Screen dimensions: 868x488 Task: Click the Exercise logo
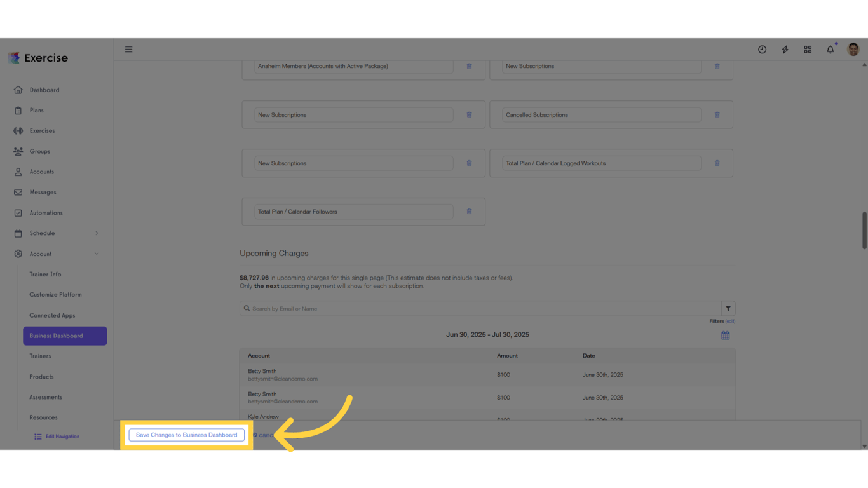tap(37, 58)
